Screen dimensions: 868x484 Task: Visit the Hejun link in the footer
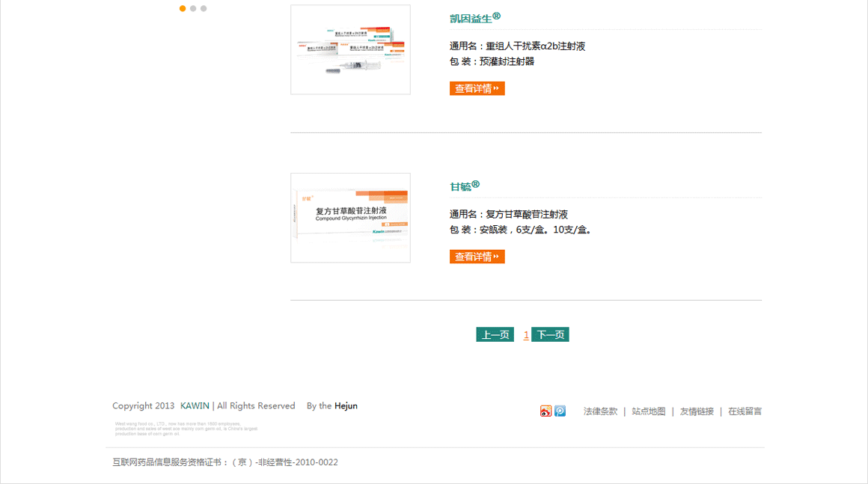(346, 405)
